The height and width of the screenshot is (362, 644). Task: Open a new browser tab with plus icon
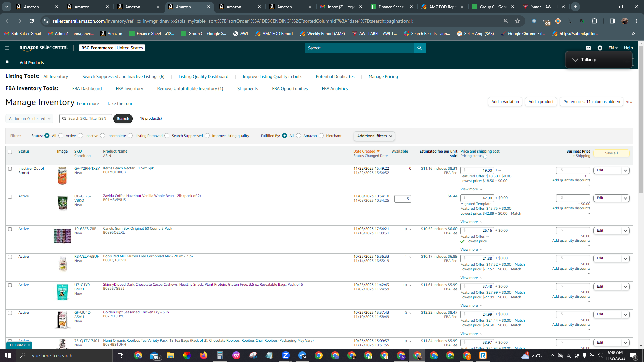(575, 7)
